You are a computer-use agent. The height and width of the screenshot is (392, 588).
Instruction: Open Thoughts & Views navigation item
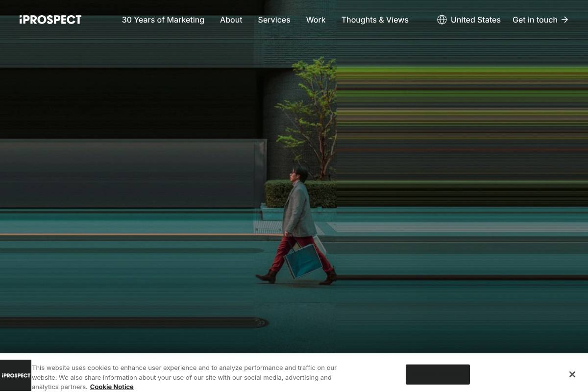[x=375, y=20]
